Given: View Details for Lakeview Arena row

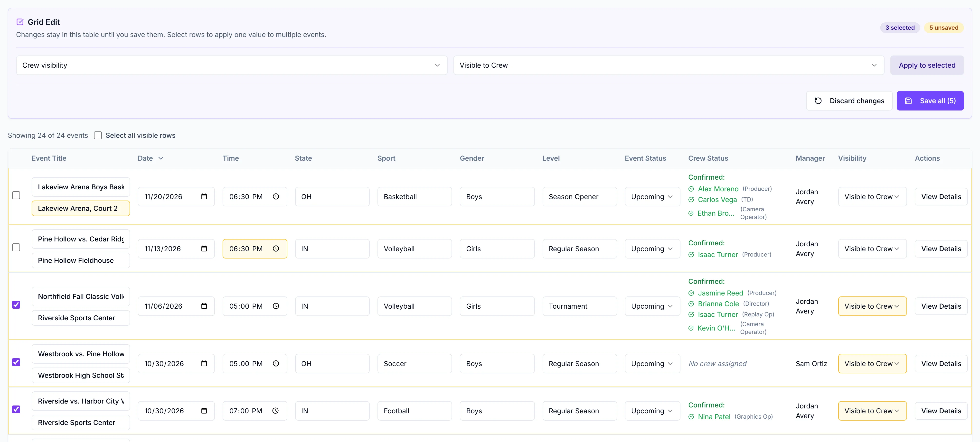Looking at the screenshot, I should (941, 196).
